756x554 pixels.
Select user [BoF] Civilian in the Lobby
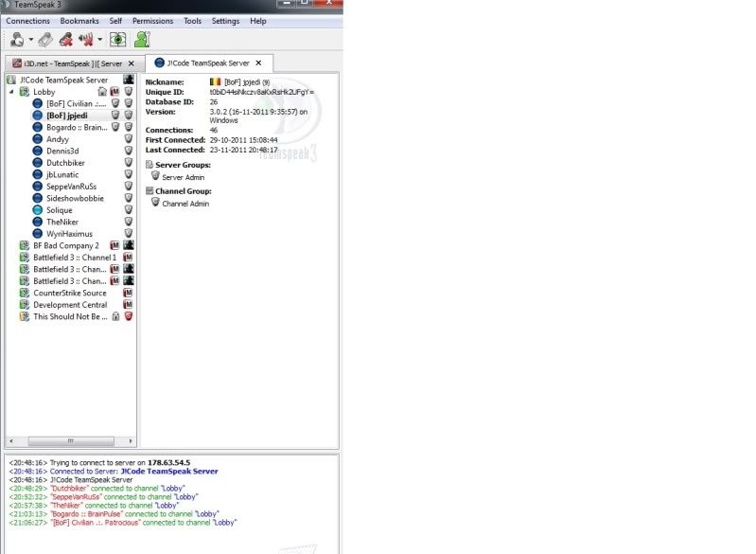pyautogui.click(x=77, y=103)
